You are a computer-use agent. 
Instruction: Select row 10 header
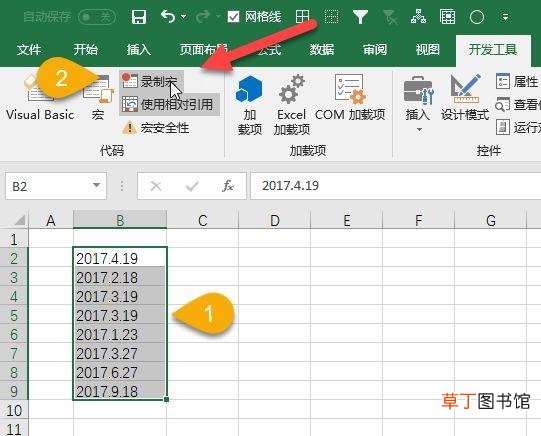click(x=14, y=410)
